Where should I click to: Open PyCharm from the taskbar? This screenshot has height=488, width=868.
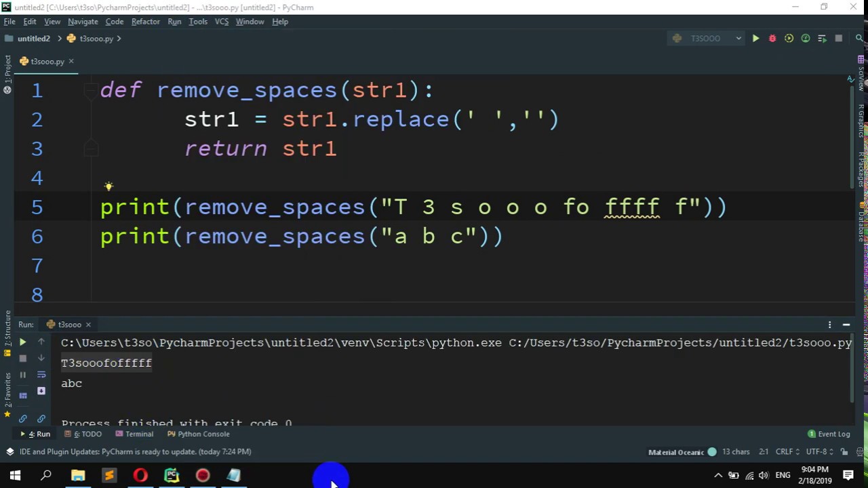(x=172, y=476)
